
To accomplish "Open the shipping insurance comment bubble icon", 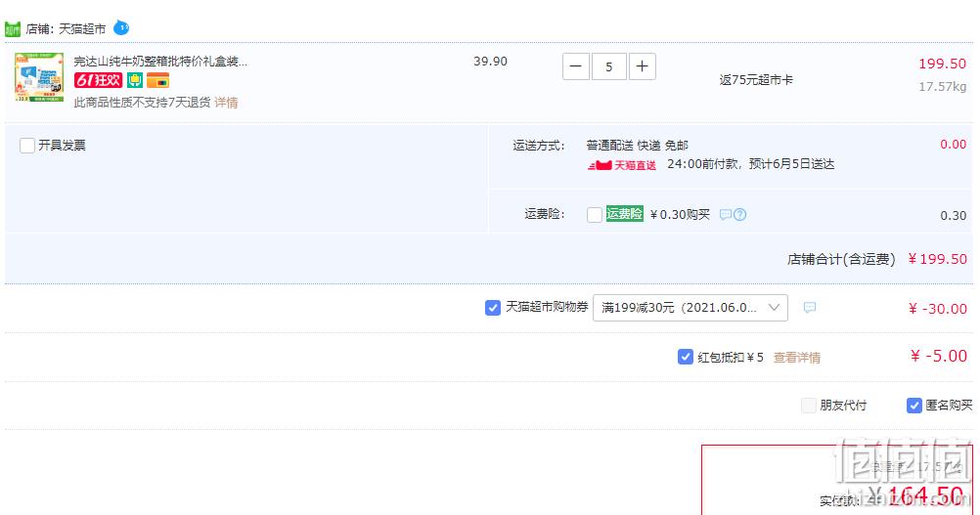I will point(725,215).
